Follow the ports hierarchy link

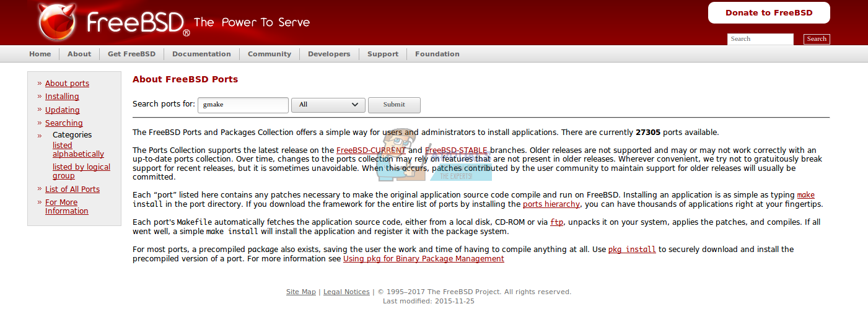(551, 204)
